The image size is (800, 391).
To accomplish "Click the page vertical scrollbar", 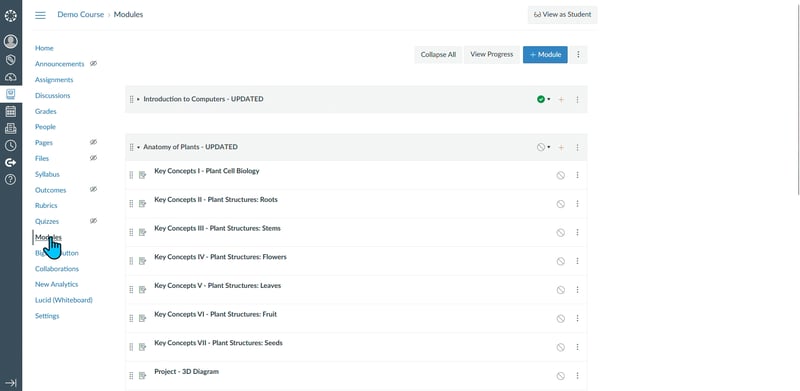I will (x=798, y=100).
